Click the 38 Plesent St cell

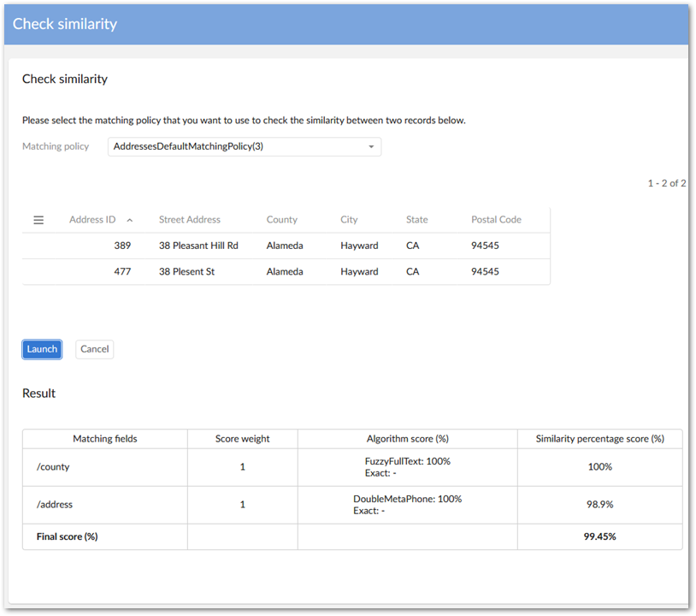(x=186, y=271)
